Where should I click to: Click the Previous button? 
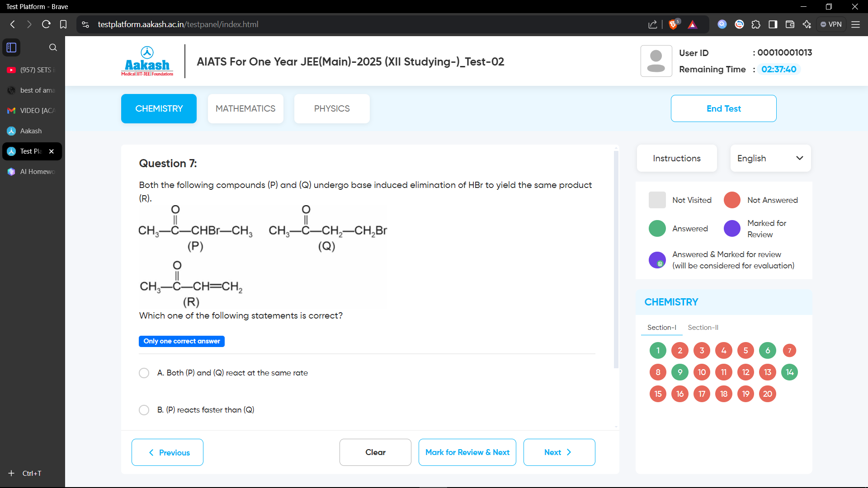(x=167, y=452)
